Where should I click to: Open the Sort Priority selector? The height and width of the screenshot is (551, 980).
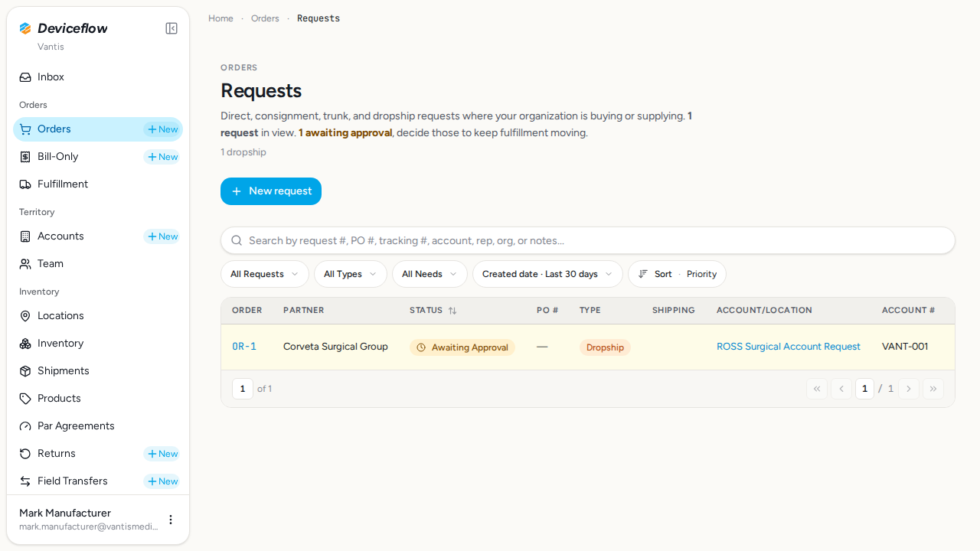(677, 274)
